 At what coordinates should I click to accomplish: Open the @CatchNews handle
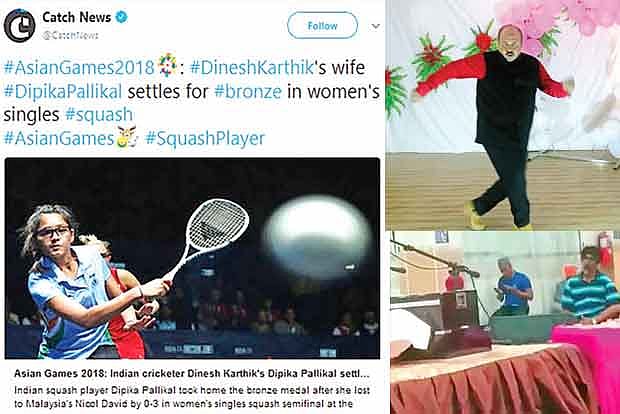click(x=70, y=35)
